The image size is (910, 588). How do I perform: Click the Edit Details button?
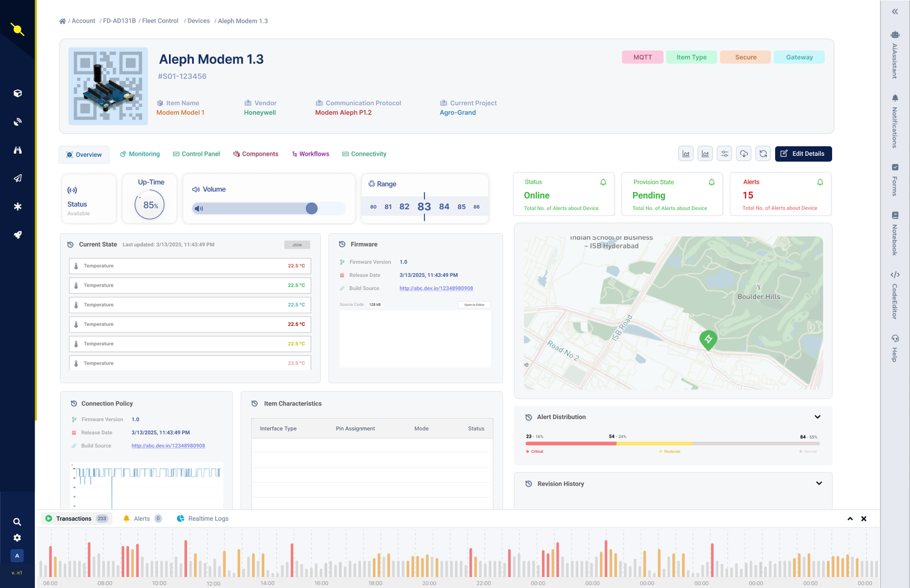(x=803, y=154)
